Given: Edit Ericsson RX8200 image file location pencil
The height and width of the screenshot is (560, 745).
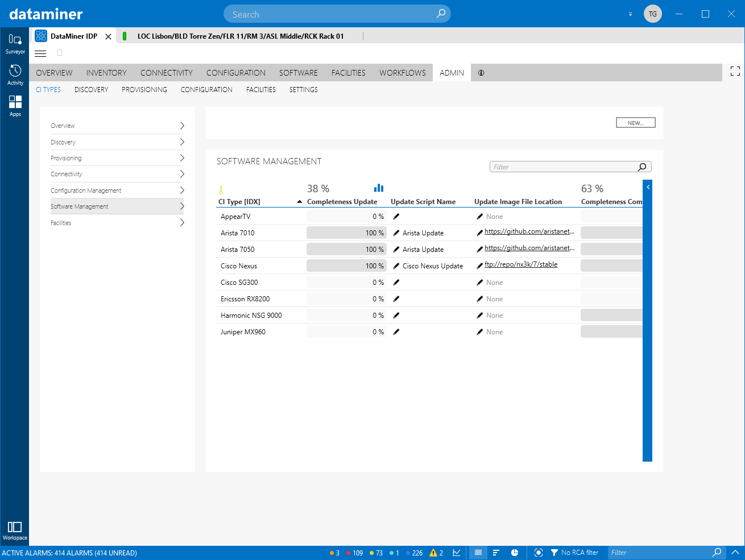Looking at the screenshot, I should pos(480,299).
